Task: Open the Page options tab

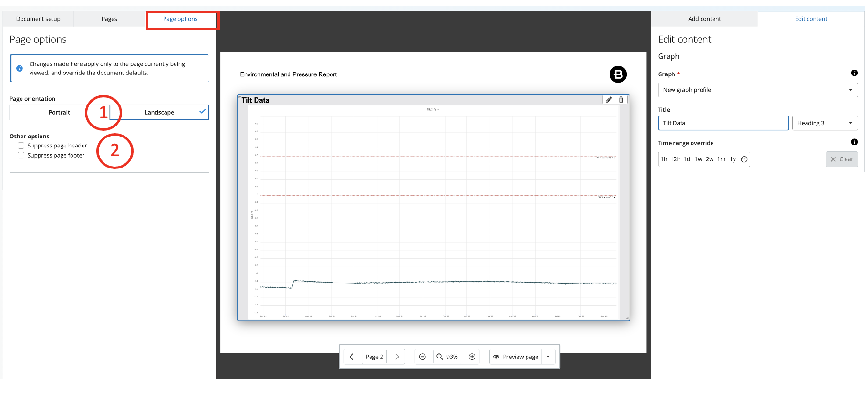Action: (x=180, y=19)
